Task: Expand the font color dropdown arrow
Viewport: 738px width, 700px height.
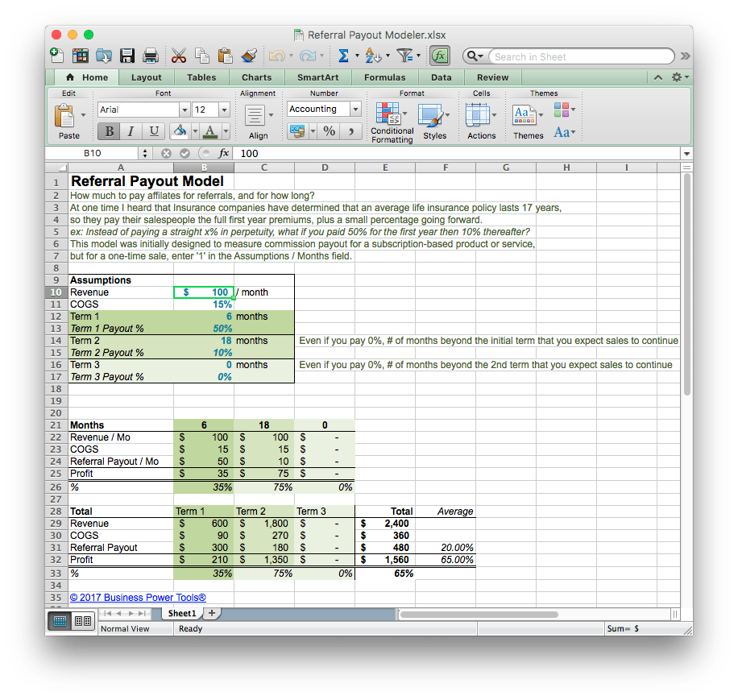Action: point(226,131)
